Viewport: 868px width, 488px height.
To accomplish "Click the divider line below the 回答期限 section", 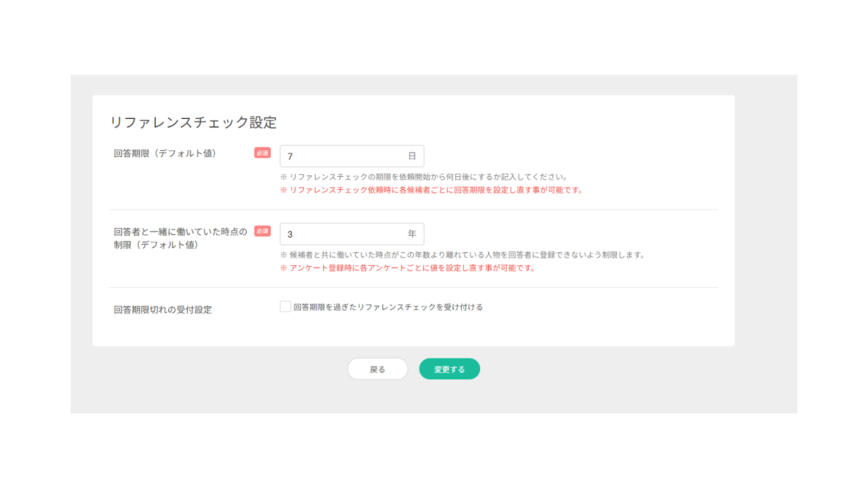I will click(x=413, y=210).
